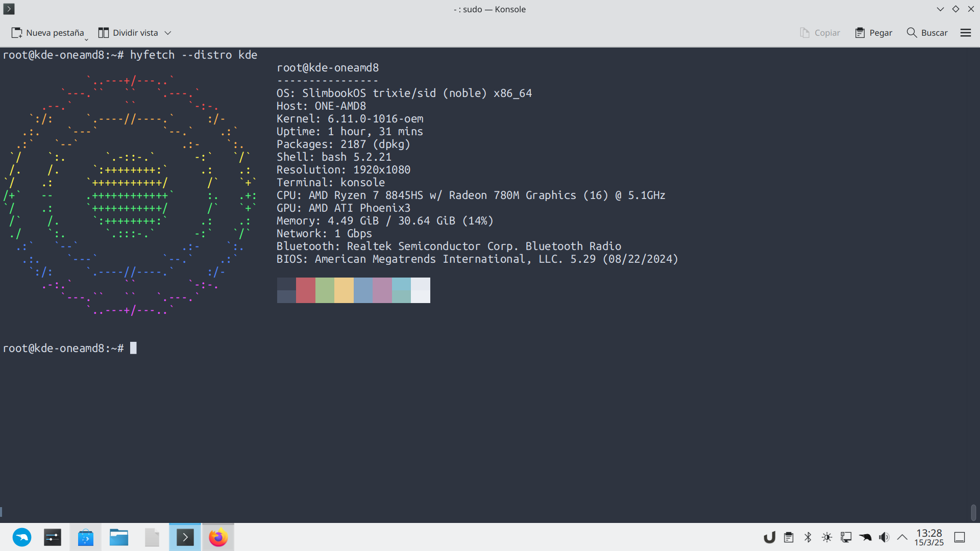The image size is (980, 551).
Task: Click the root@kde-oneamd8 header above dashes
Action: [328, 68]
